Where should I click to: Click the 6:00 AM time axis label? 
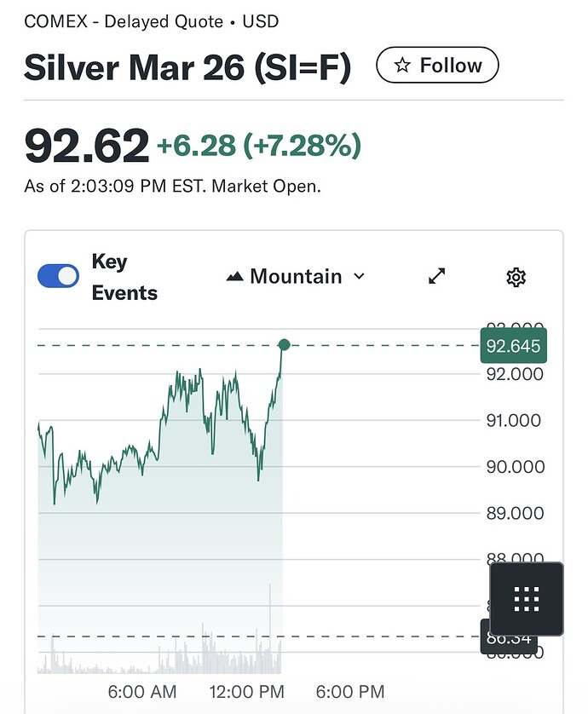[142, 692]
